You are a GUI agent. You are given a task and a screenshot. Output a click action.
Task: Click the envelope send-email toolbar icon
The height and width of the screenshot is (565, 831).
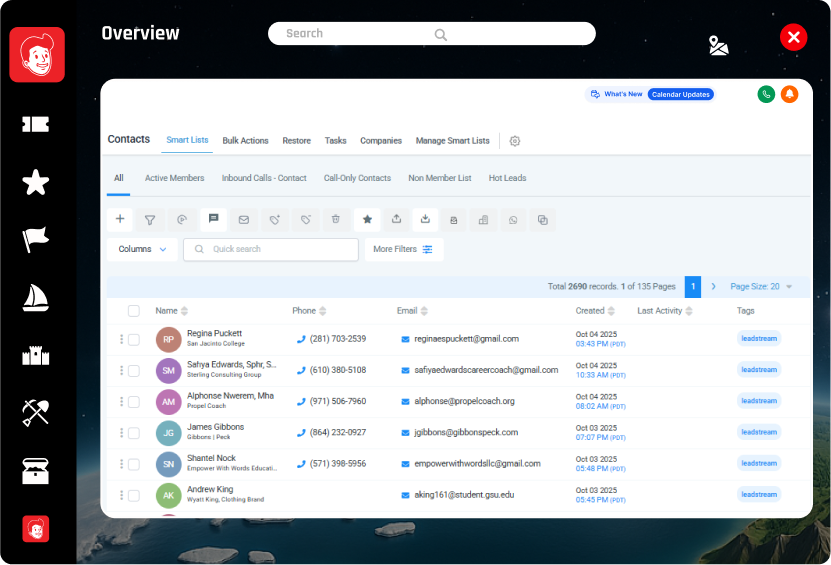(243, 219)
